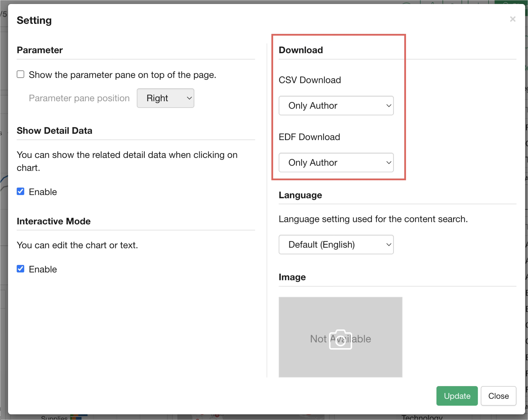Click the Enable label under Interactive Mode
Viewport: 528px width, 420px height.
coord(43,269)
